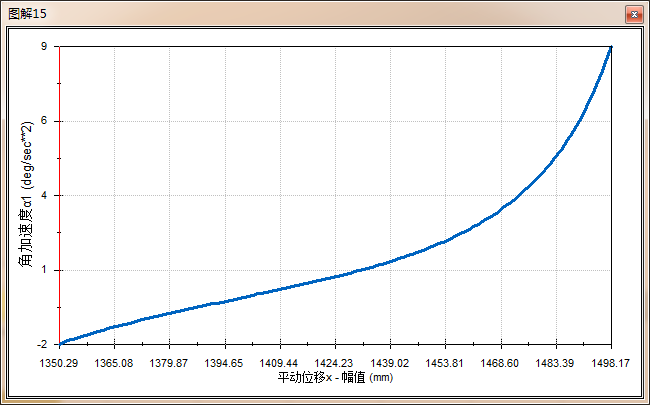The width and height of the screenshot is (650, 405).
Task: Click the y-axis value 9
Action: pyautogui.click(x=44, y=46)
